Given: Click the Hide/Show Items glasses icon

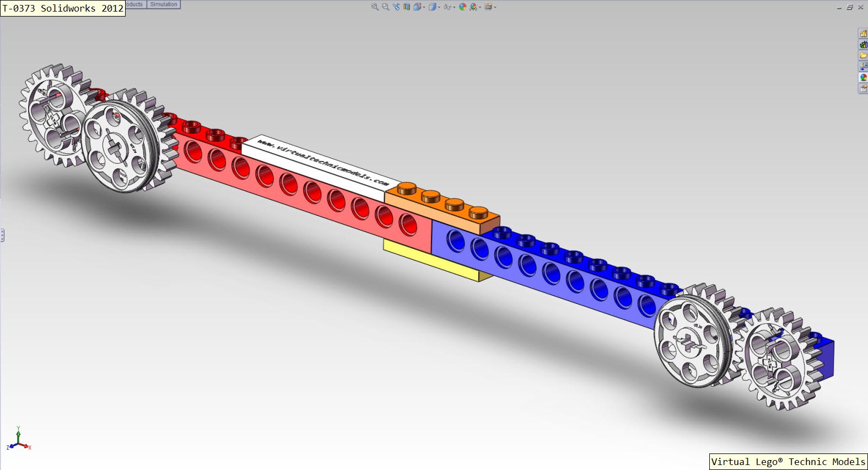Looking at the screenshot, I should click(x=448, y=7).
